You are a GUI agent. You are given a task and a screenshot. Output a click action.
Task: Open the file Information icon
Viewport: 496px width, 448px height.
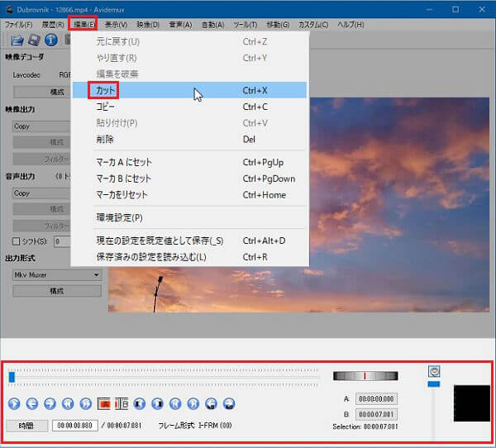51,41
